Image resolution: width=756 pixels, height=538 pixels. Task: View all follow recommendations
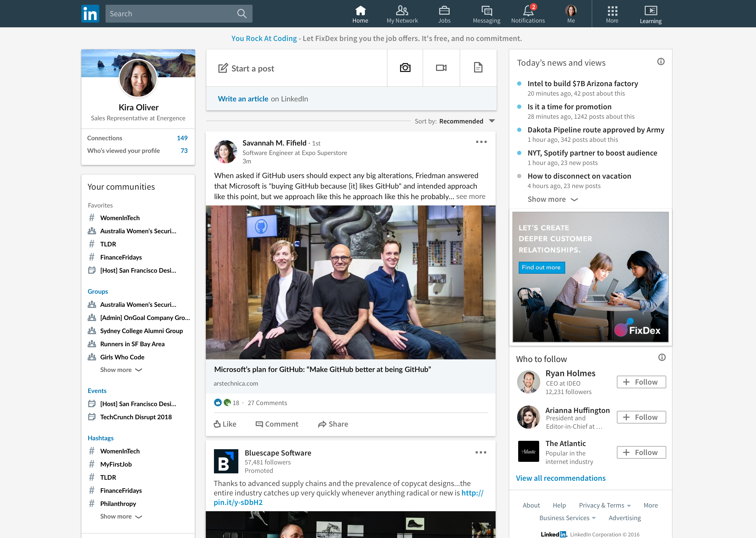tap(560, 478)
